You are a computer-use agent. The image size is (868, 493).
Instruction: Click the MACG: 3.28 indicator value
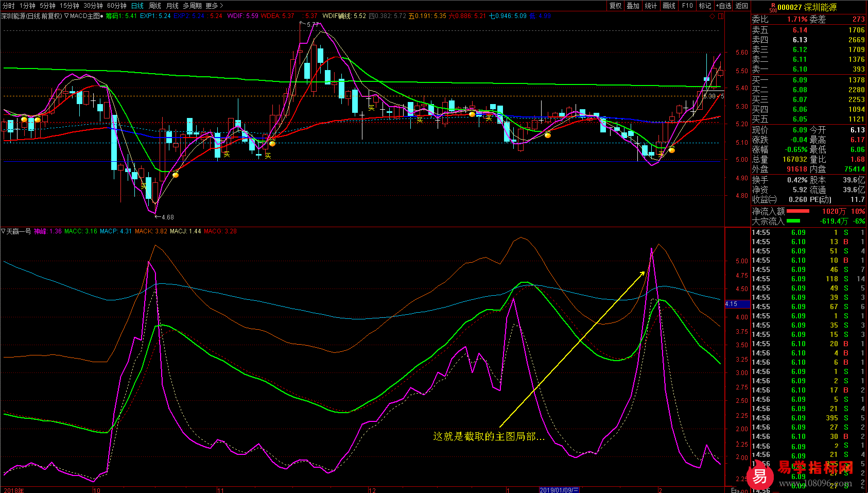coord(220,231)
